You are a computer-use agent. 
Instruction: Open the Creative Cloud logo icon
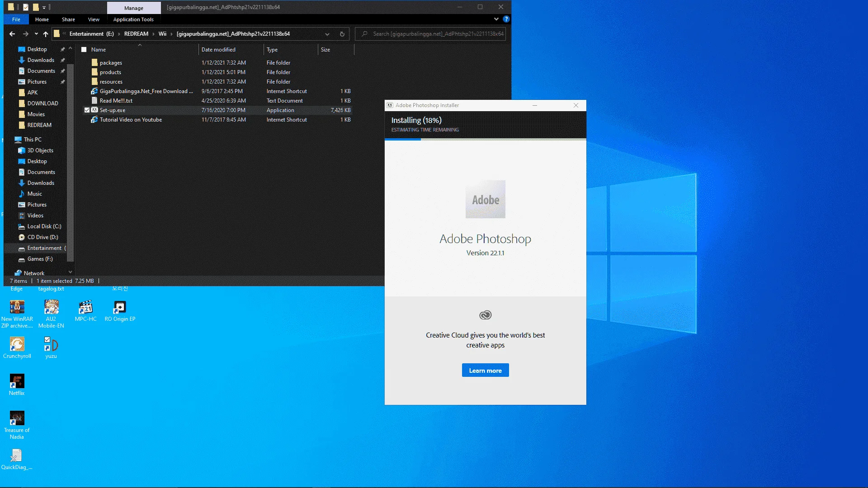485,315
